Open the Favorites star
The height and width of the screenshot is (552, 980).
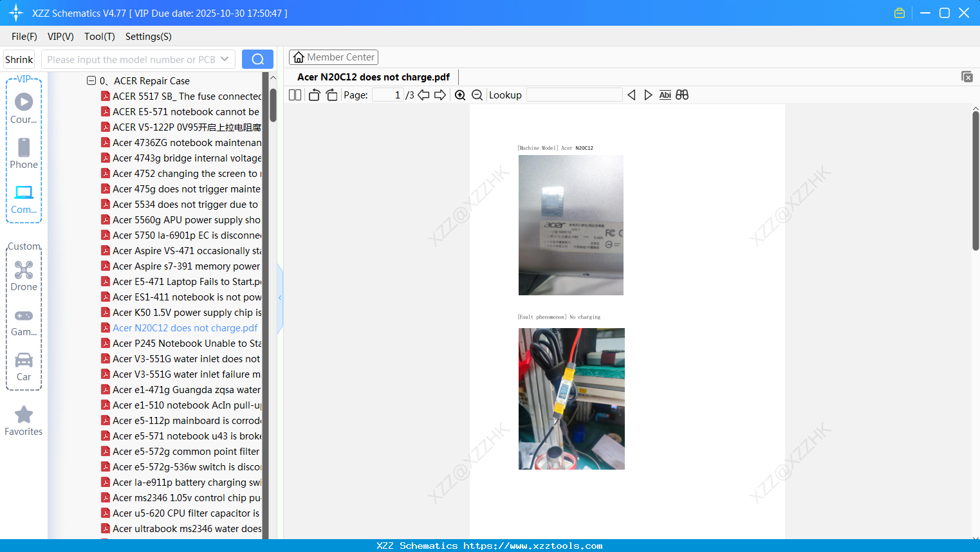point(24,421)
